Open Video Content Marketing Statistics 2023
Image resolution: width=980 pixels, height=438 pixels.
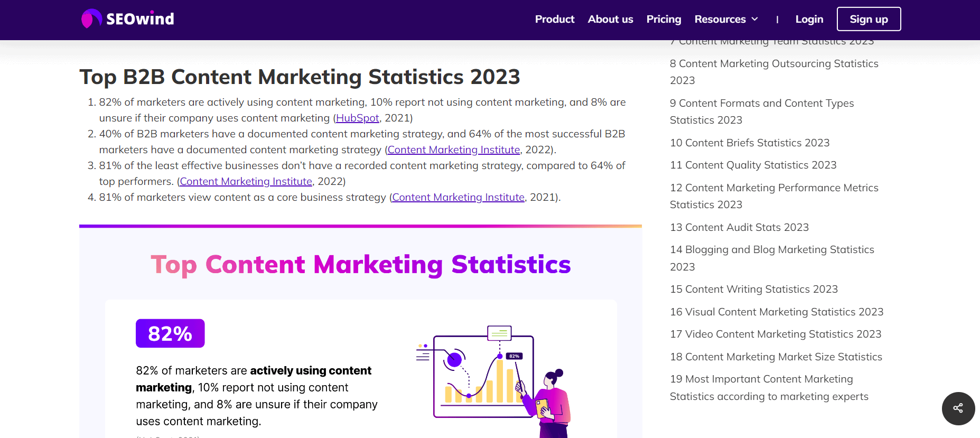point(775,334)
